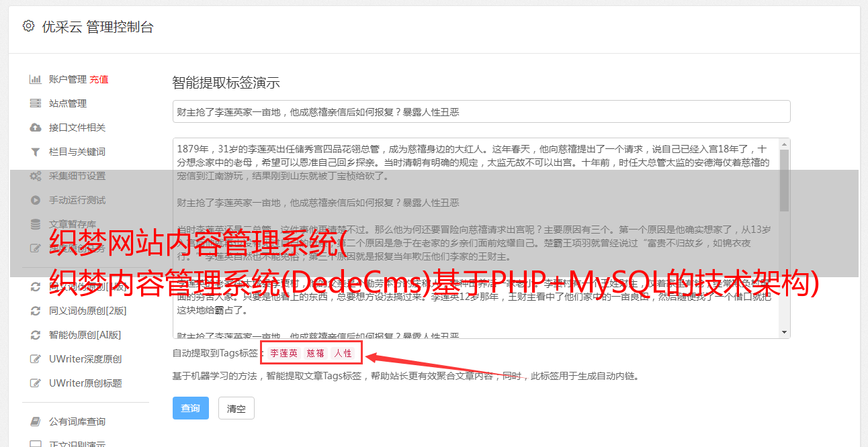Screen dimensions: 868x447
Task: Select the refresh icon for 智能伪原创[AI版]
Action: click(x=36, y=335)
